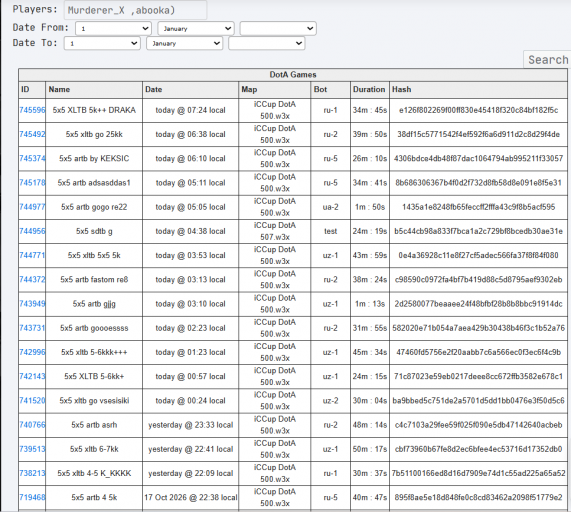Follow the 742996 game link
This screenshot has height=512, width=571.
pos(32,352)
